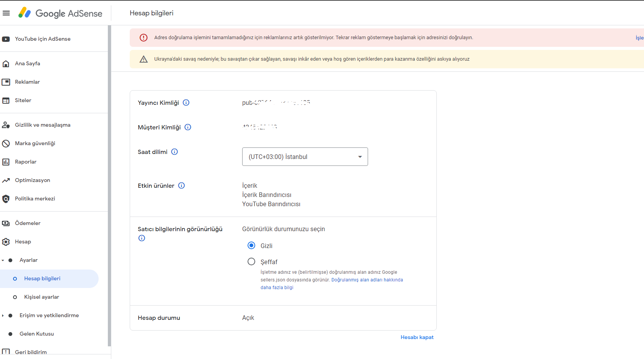
Task: Click the Google AdSense logo
Action: click(x=60, y=13)
